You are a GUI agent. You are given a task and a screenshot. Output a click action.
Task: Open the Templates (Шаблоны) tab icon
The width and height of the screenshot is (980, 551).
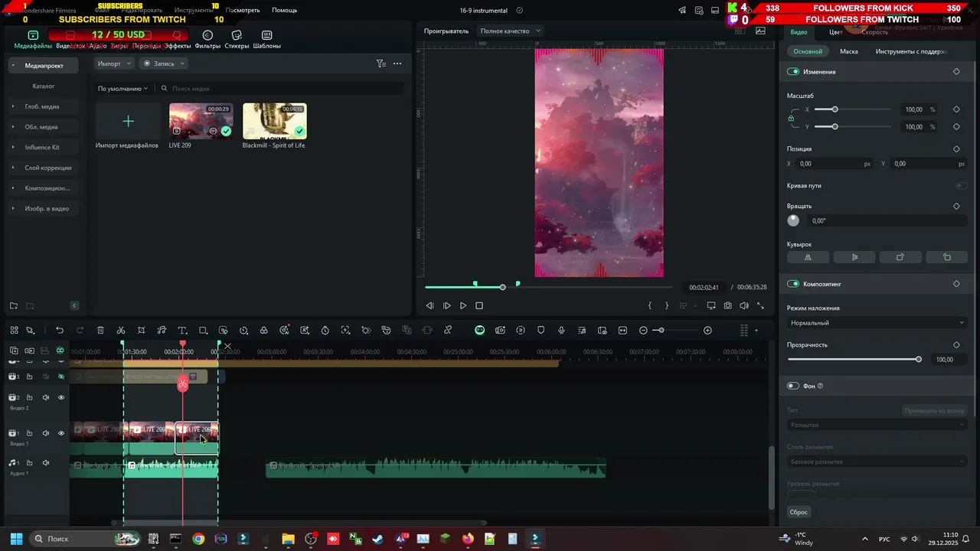(266, 35)
